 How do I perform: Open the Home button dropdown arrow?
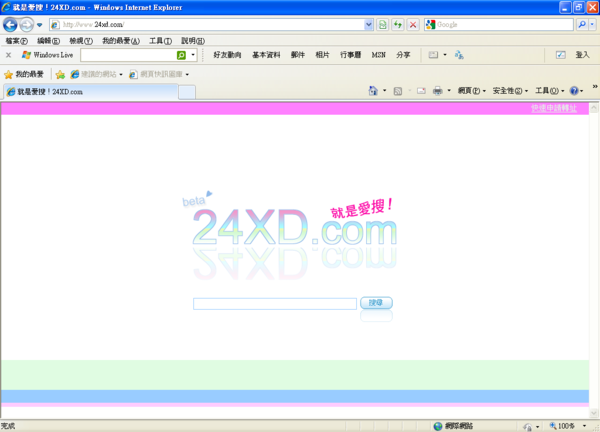385,91
